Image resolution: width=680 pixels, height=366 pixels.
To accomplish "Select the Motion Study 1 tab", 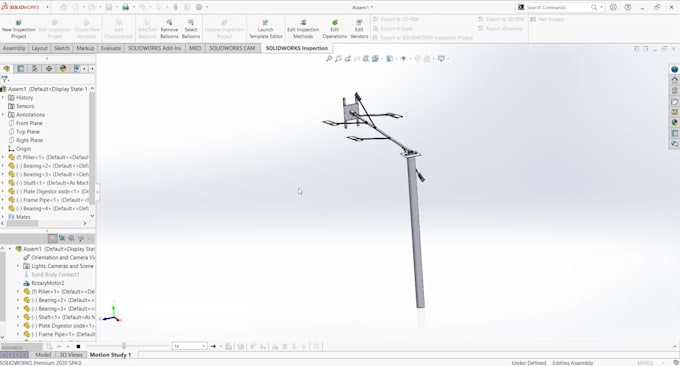I will pos(110,355).
